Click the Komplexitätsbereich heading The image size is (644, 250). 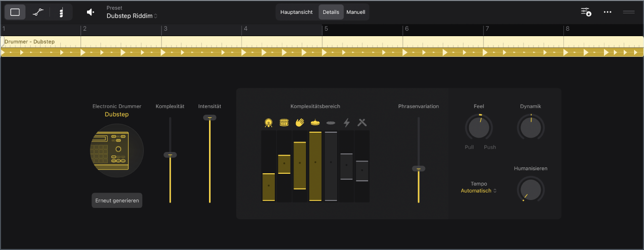click(315, 106)
